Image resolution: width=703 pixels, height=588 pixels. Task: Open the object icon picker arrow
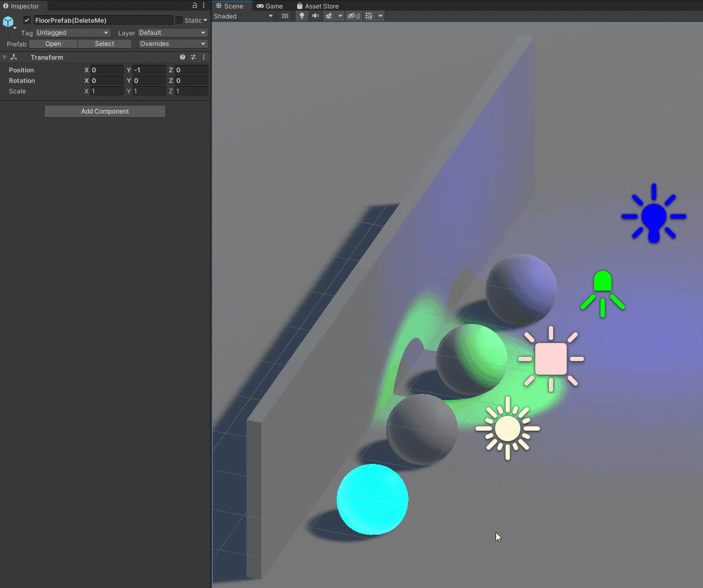click(x=15, y=28)
